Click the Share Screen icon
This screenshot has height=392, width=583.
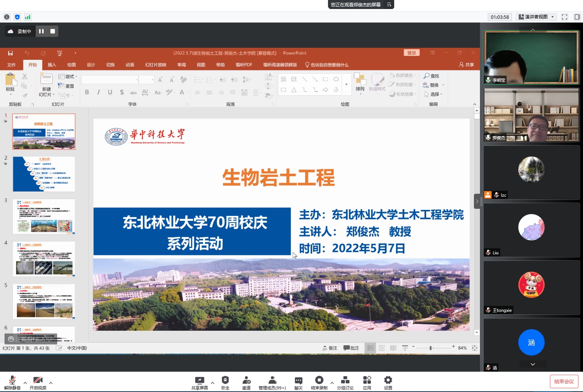pos(199,380)
